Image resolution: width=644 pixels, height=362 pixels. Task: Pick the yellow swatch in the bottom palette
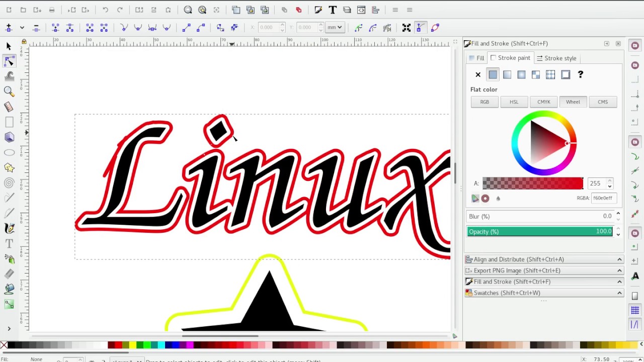[133, 345]
